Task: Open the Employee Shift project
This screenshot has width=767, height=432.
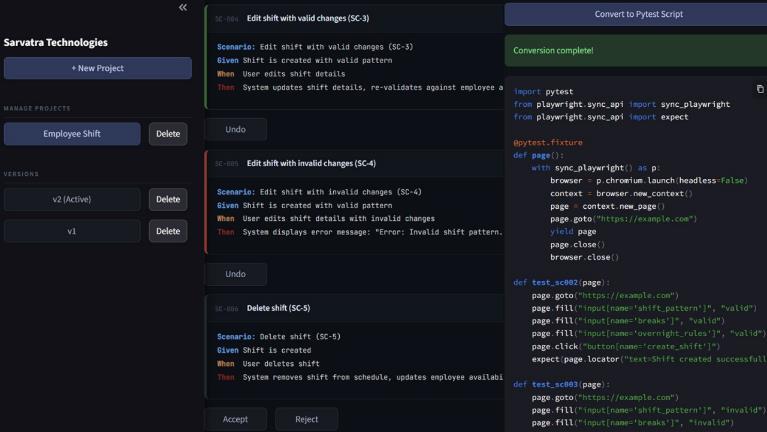Action: coord(72,134)
